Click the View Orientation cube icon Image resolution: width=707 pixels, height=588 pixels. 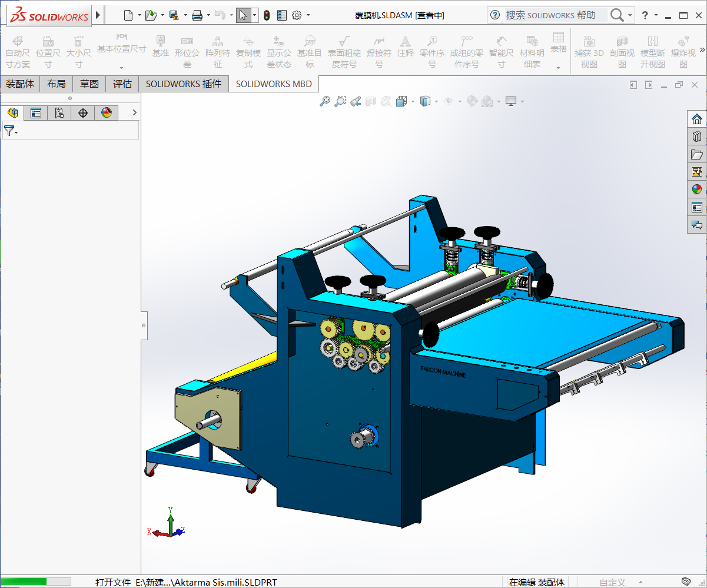[401, 101]
